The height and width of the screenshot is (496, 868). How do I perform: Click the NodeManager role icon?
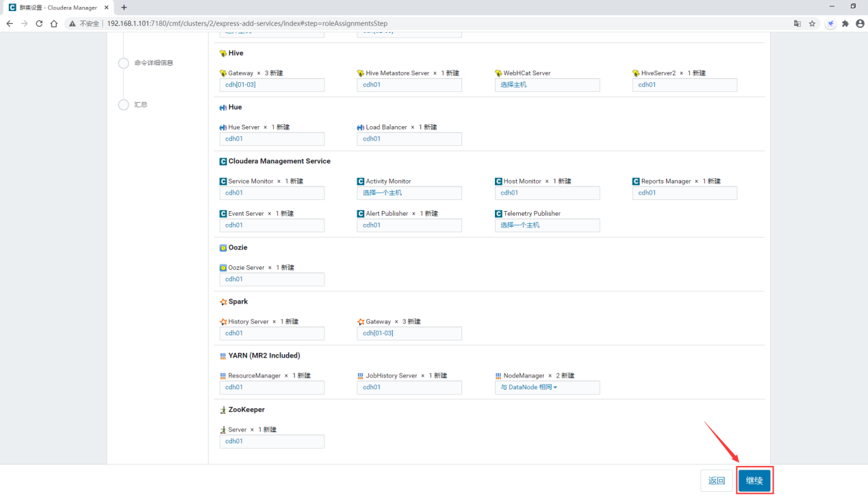coord(498,376)
